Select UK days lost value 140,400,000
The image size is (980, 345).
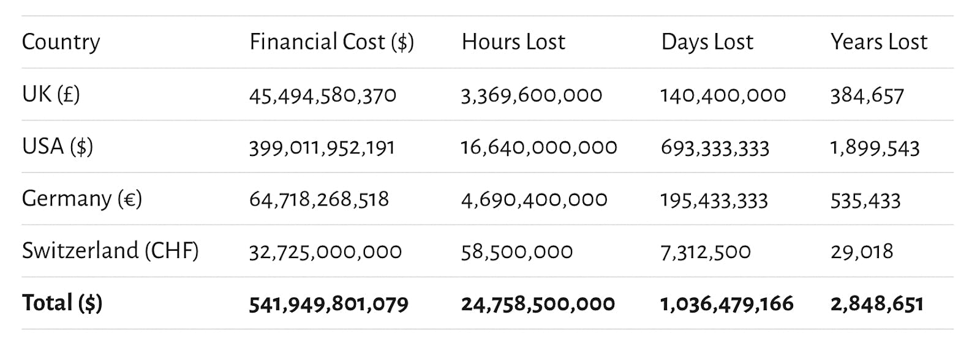(723, 95)
